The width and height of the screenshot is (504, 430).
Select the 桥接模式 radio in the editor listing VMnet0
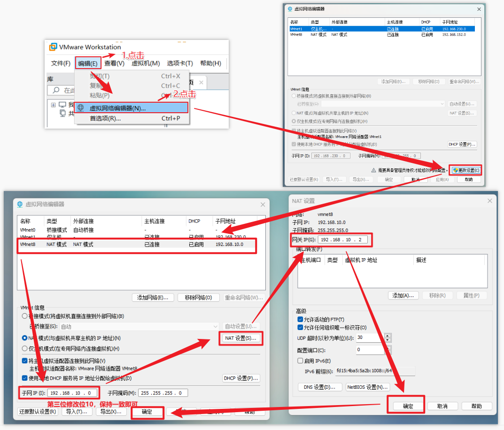[x=24, y=316]
